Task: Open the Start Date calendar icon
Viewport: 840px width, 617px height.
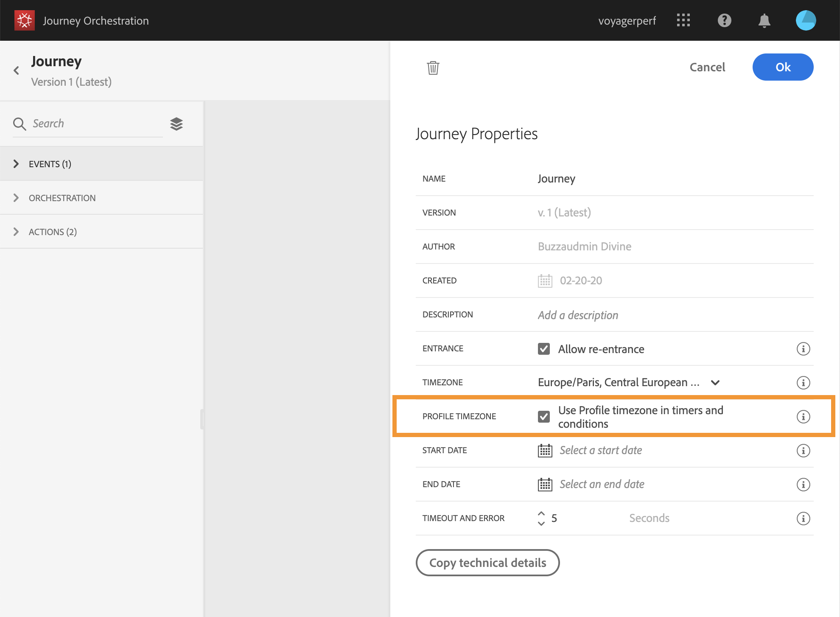Action: pos(545,450)
